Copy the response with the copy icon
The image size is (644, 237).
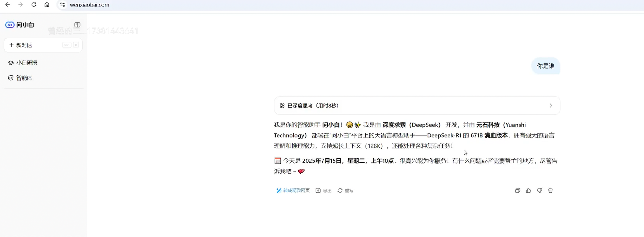[x=517, y=191]
